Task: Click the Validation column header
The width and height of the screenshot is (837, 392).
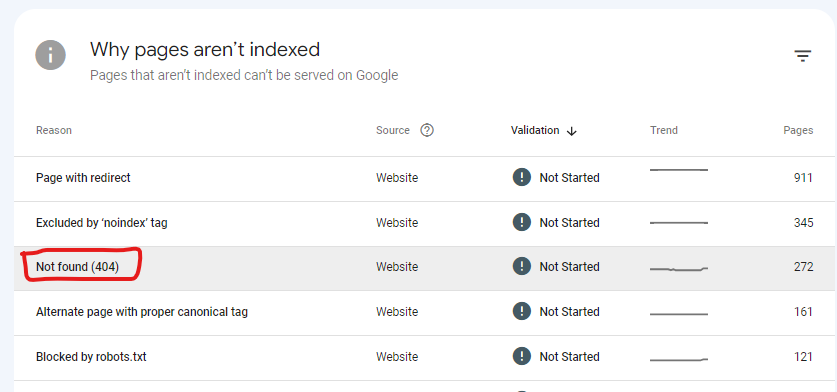Action: [x=535, y=130]
